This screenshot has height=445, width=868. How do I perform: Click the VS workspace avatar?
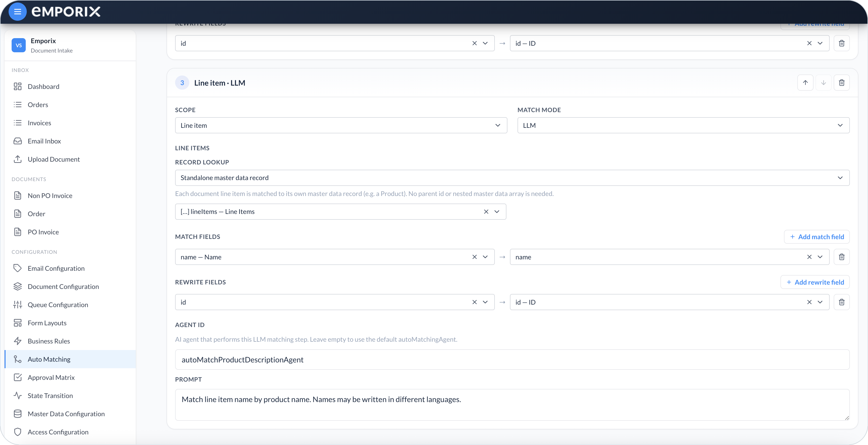18,45
